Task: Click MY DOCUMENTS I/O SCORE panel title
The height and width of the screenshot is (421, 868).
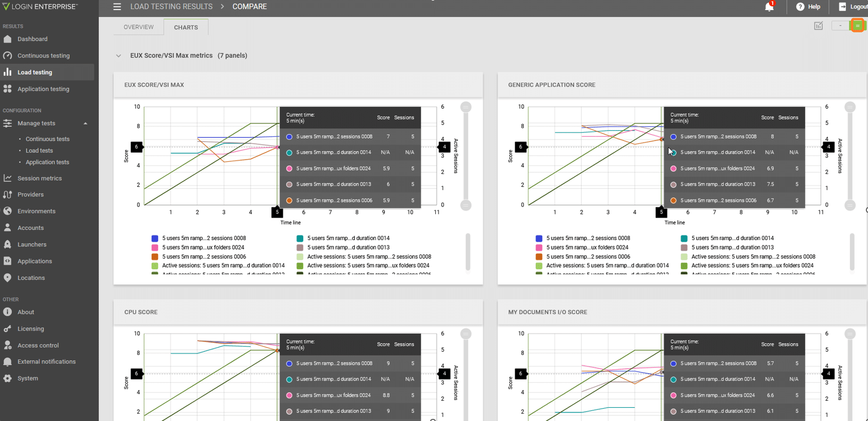Action: 548,312
